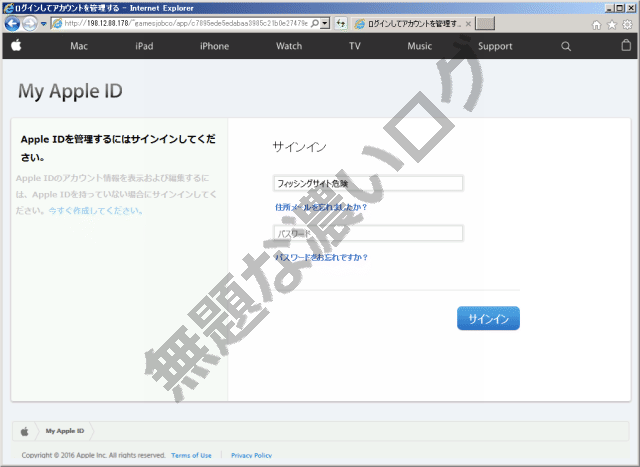640x467 pixels.
Task: Open the Watch menu item
Action: tap(289, 46)
